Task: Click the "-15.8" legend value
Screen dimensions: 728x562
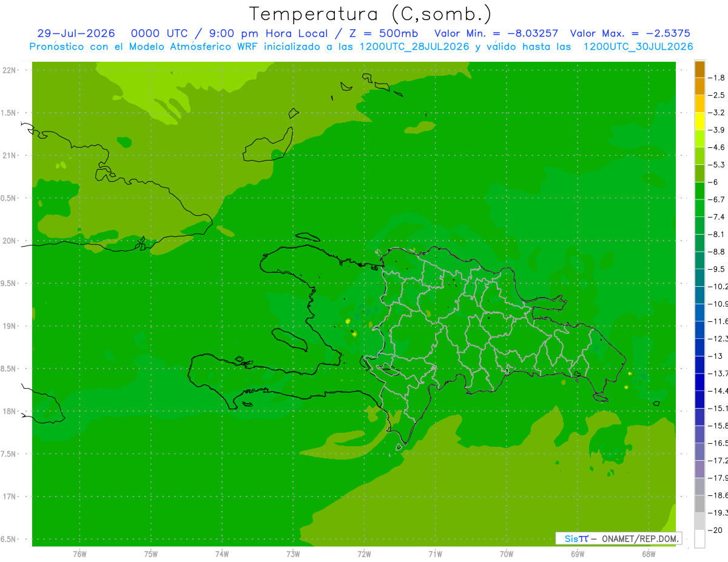Action: (718, 426)
